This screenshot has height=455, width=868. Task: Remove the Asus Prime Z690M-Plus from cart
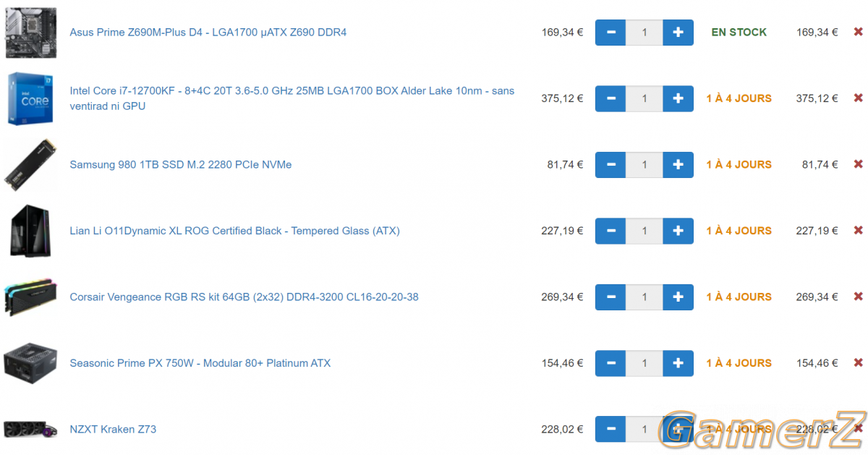[859, 32]
